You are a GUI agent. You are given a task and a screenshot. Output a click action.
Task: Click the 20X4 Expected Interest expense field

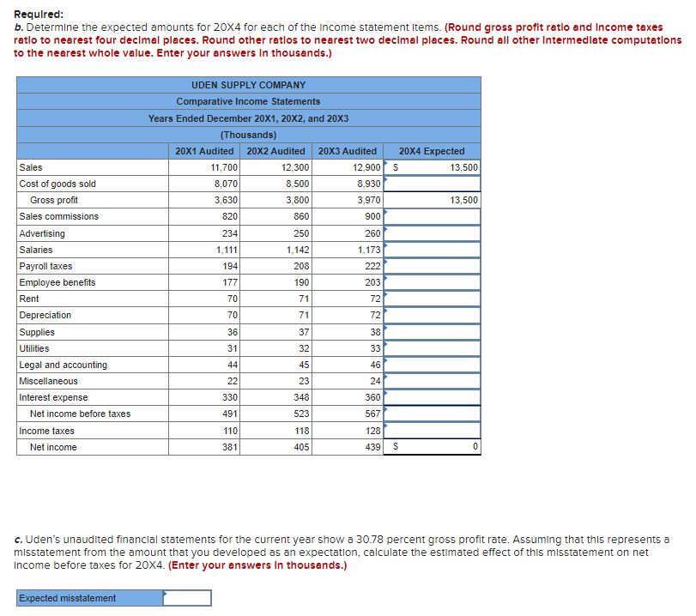(x=432, y=397)
